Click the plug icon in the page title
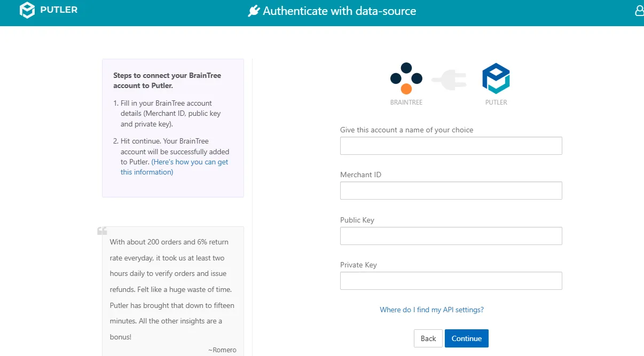 254,11
